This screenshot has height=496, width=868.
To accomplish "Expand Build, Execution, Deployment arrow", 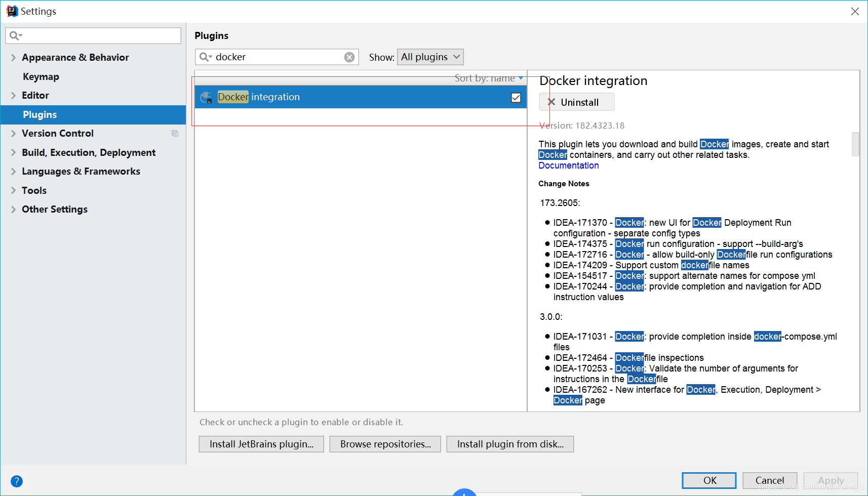I will (x=14, y=152).
